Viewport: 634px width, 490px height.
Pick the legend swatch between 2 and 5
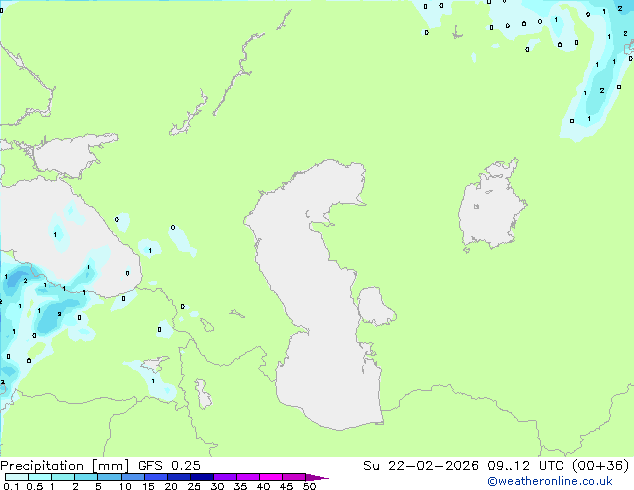pyautogui.click(x=86, y=477)
